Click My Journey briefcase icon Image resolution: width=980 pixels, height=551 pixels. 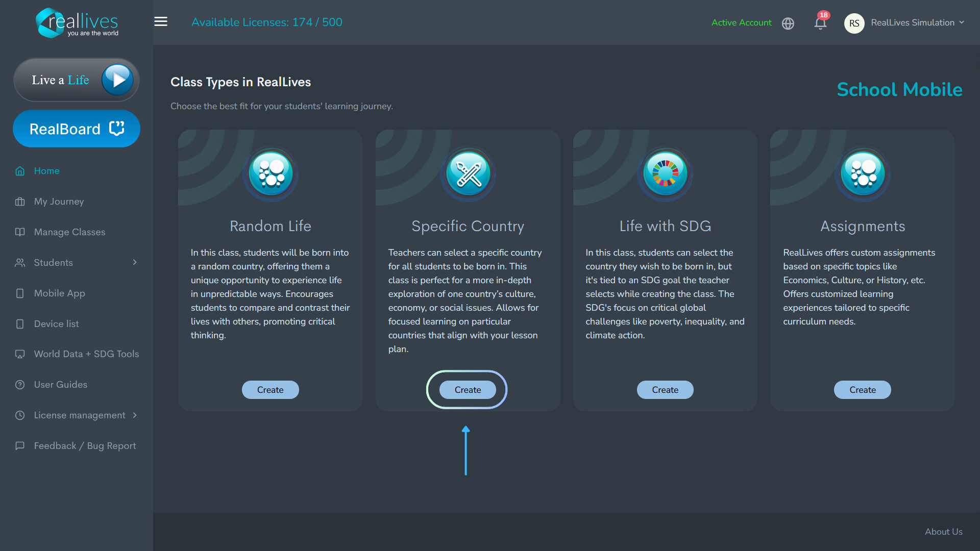click(20, 202)
